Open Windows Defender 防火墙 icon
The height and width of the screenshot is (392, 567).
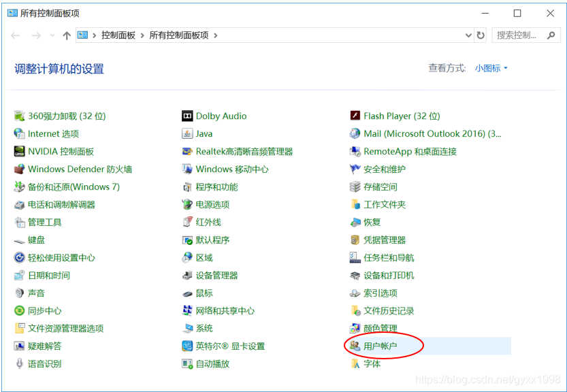pos(19,169)
